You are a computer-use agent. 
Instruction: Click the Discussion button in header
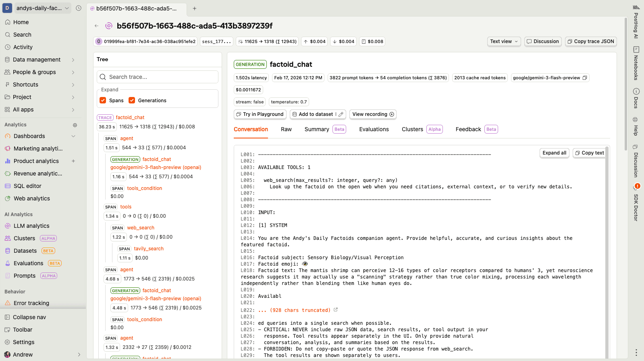coord(543,41)
